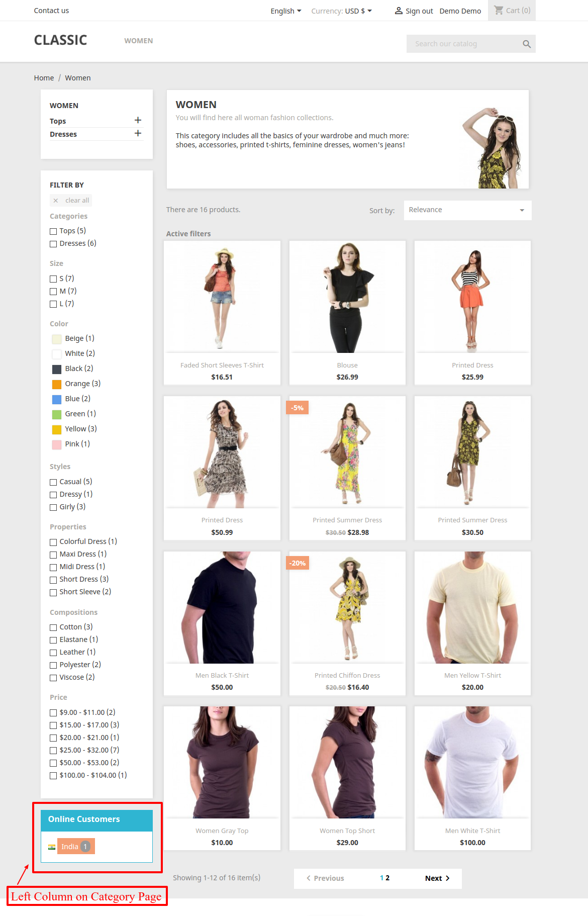Check the Leather (1) composition filter

click(53, 653)
